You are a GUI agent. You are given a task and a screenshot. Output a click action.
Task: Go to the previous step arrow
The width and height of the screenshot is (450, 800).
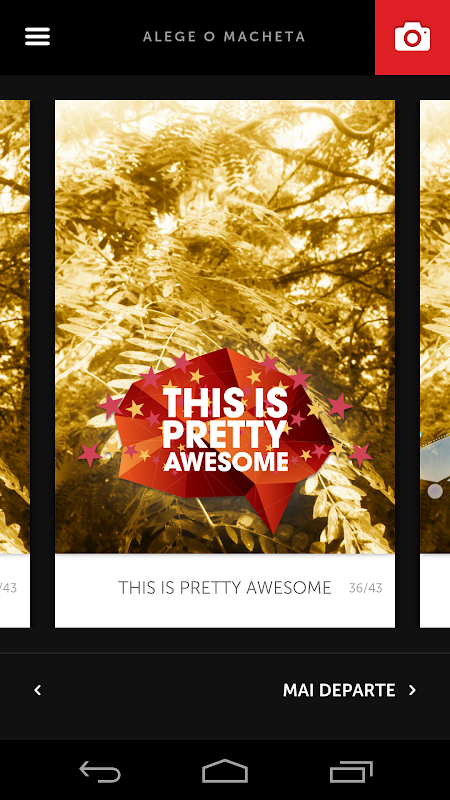(x=37, y=690)
